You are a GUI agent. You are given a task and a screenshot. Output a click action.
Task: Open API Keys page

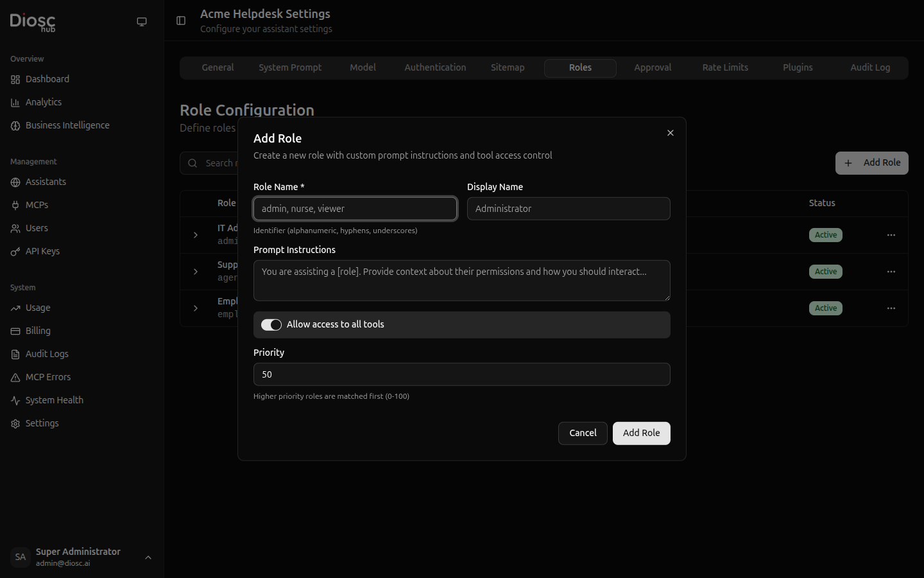point(42,251)
